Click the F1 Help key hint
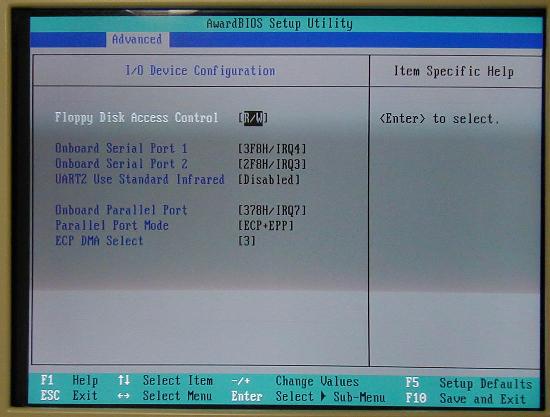The width and height of the screenshot is (550, 417). tap(69, 380)
